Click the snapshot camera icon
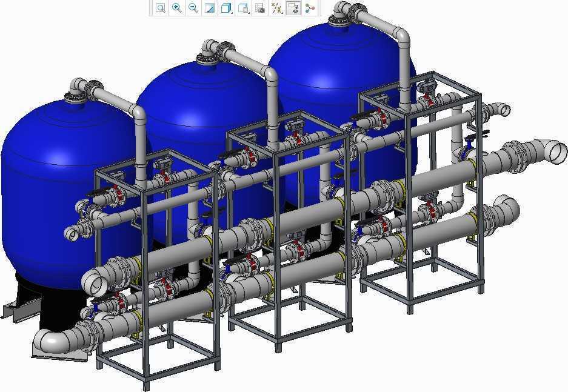The image size is (568, 392). pos(259,8)
